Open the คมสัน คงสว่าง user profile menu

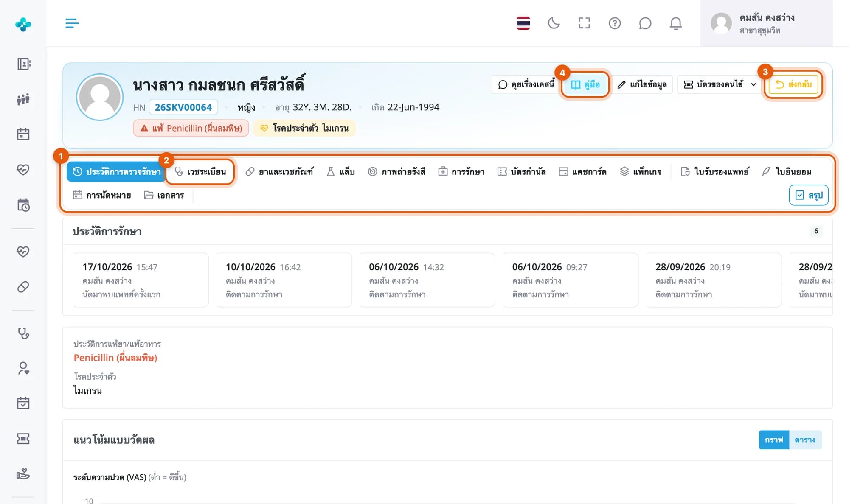(766, 23)
